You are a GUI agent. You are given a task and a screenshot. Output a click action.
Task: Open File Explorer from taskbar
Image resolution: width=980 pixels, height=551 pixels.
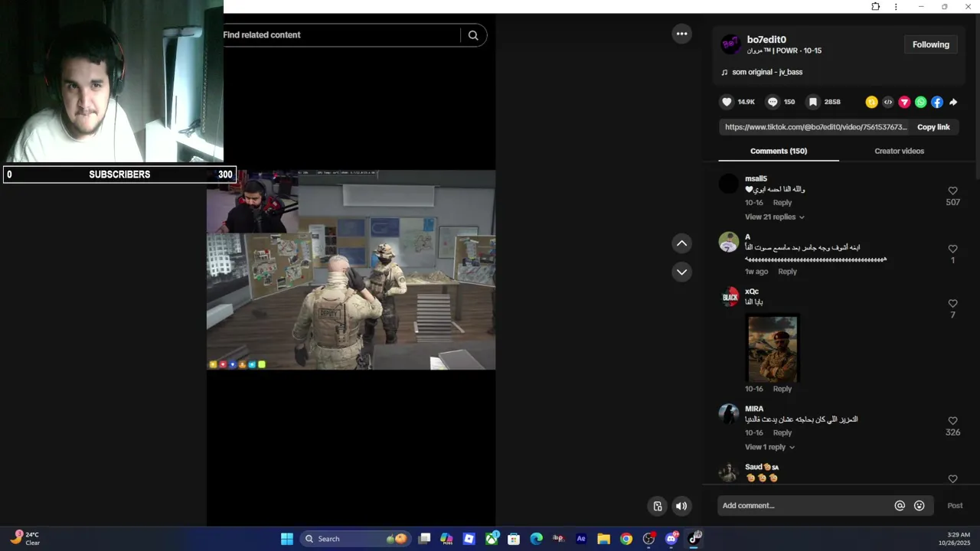(x=603, y=539)
